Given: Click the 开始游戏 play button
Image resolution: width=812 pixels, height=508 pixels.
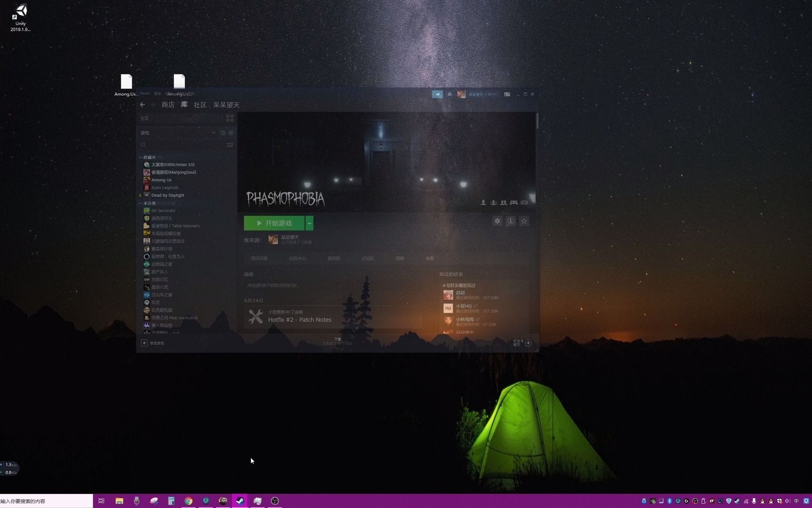Looking at the screenshot, I should click(274, 223).
